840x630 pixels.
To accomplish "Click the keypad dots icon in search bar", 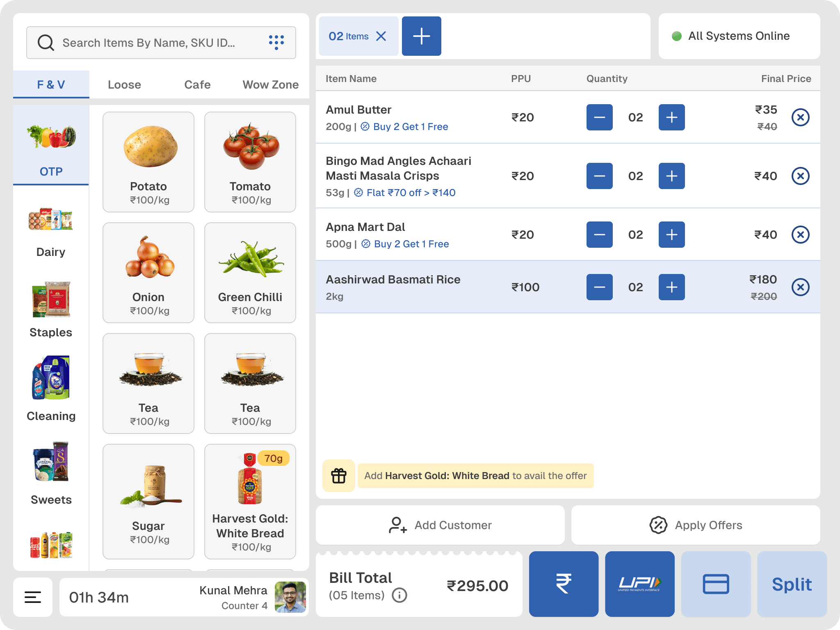I will click(x=276, y=42).
